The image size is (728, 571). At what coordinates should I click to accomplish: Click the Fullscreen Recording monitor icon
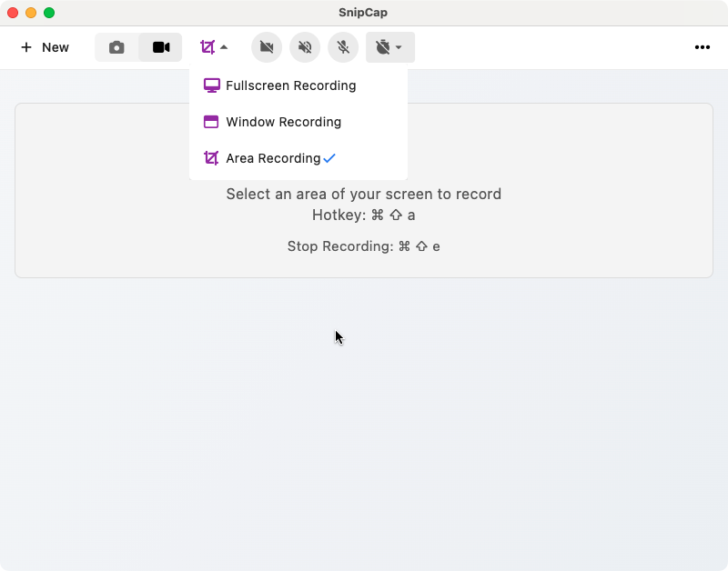coord(211,85)
